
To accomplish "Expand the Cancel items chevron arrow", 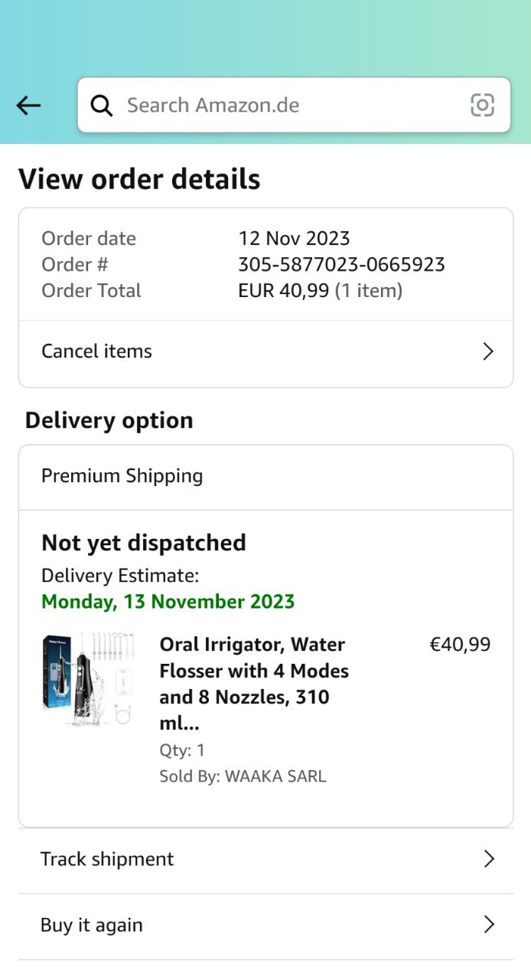I will pos(487,351).
